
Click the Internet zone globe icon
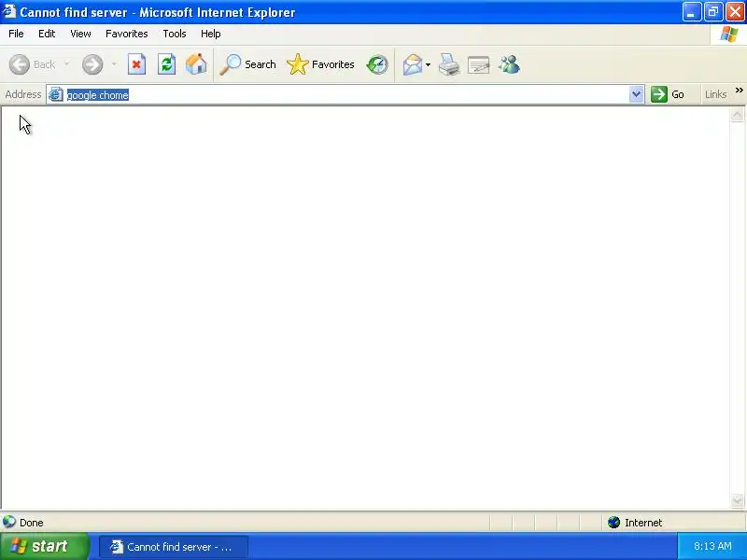click(613, 523)
